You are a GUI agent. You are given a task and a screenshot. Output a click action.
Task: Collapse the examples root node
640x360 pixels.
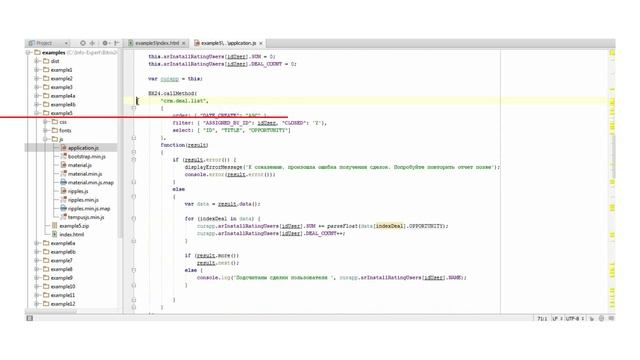(28, 53)
